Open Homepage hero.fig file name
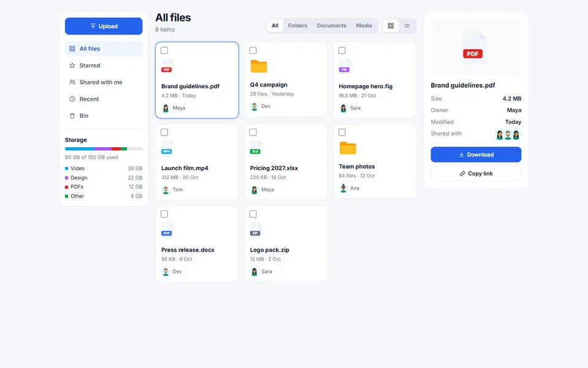Image resolution: width=588 pixels, height=368 pixels. [x=366, y=86]
